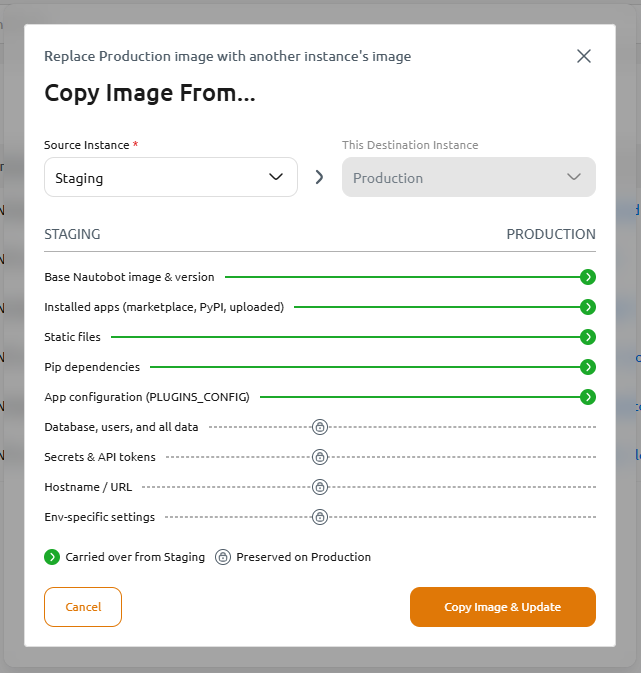
Task: Click lock icon on Hostname / URL row
Action: coord(320,488)
